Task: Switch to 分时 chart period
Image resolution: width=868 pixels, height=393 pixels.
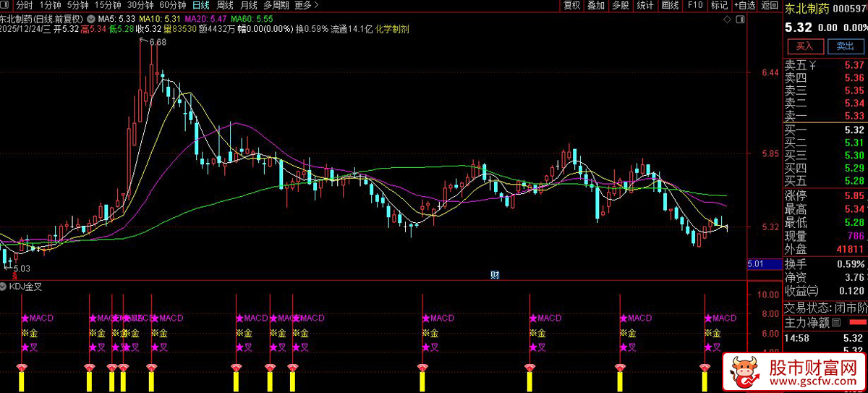Action: 25,5
